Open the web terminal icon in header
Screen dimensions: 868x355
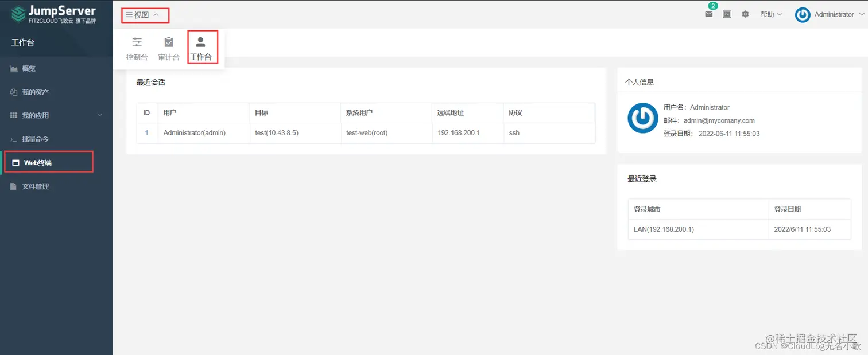pos(727,14)
